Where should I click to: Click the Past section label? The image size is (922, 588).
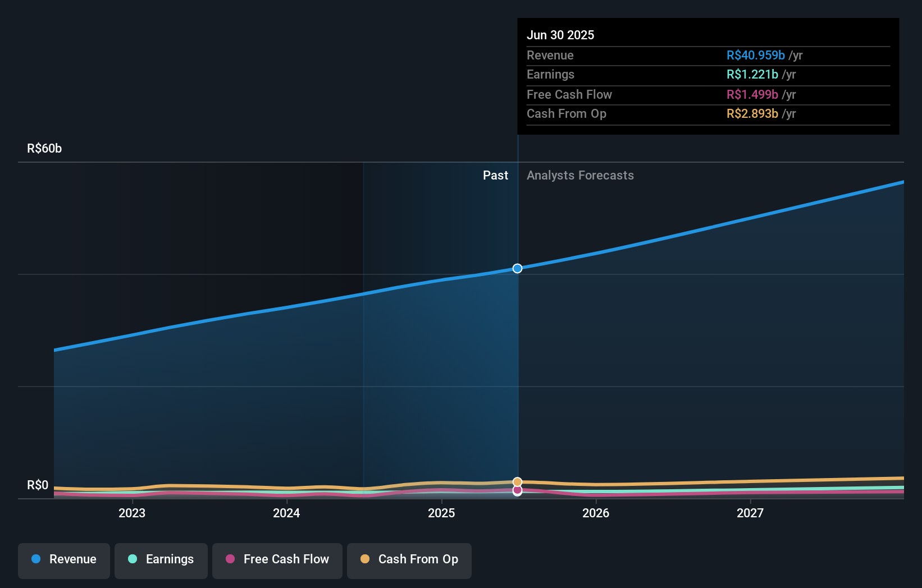(x=495, y=175)
